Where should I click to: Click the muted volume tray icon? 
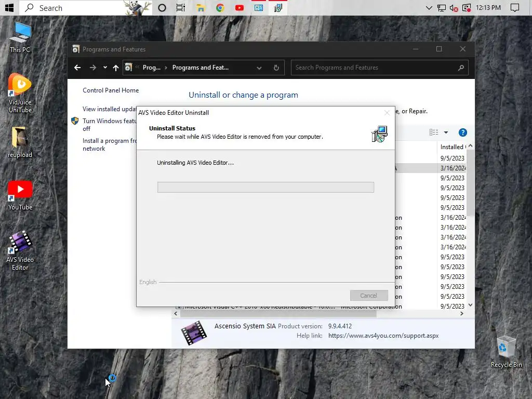454,7
